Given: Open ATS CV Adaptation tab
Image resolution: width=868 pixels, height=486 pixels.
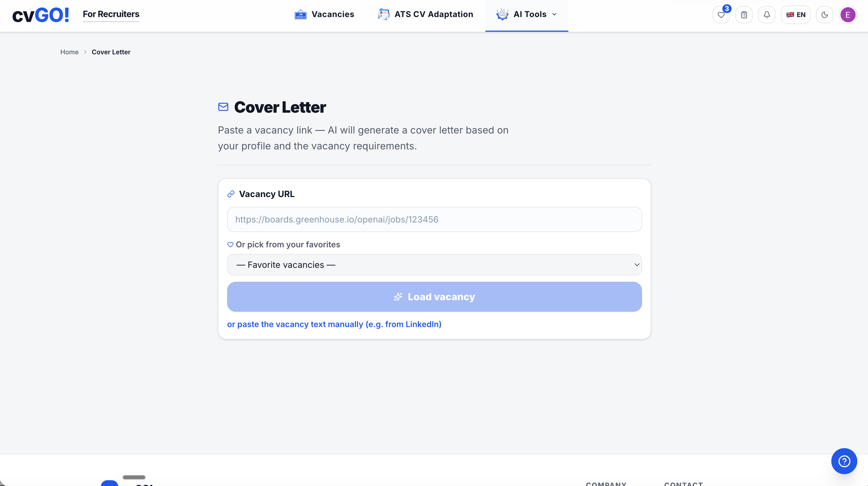Looking at the screenshot, I should [425, 14].
